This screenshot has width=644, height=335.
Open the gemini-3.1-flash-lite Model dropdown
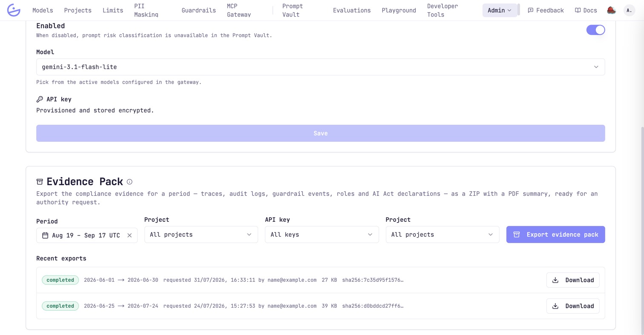[320, 67]
